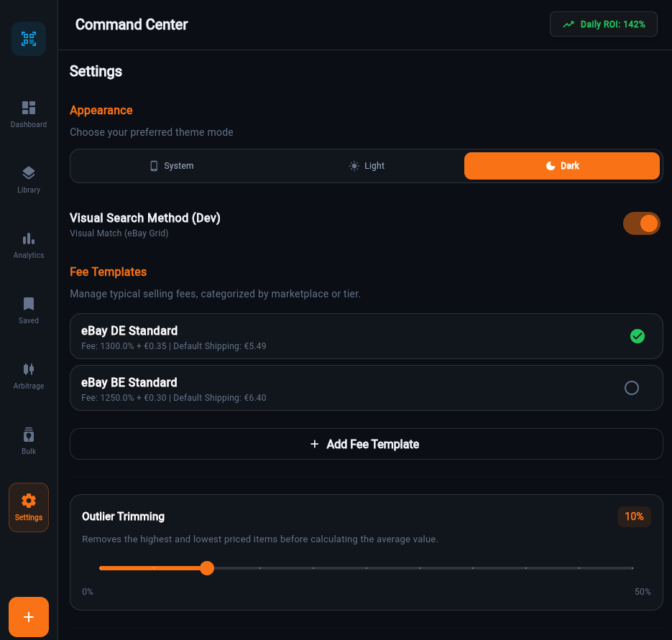
Task: Select the eBay BE Standard fee template
Action: [x=632, y=388]
